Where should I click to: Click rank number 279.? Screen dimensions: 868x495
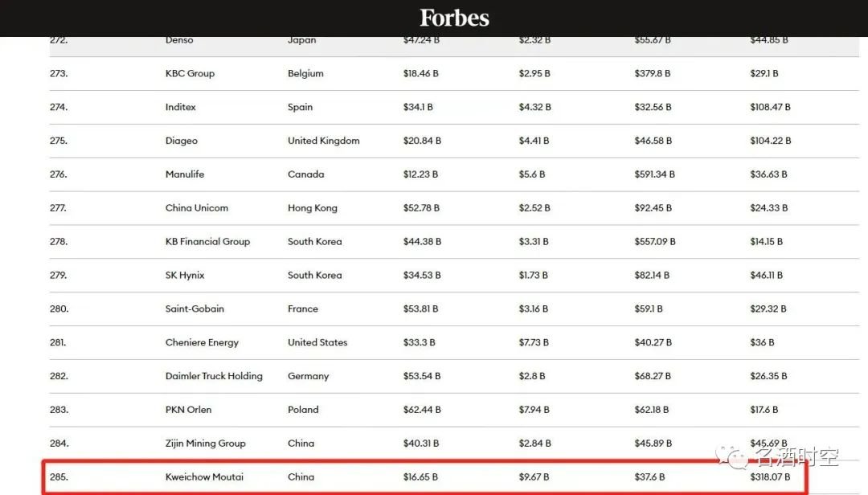click(x=59, y=275)
